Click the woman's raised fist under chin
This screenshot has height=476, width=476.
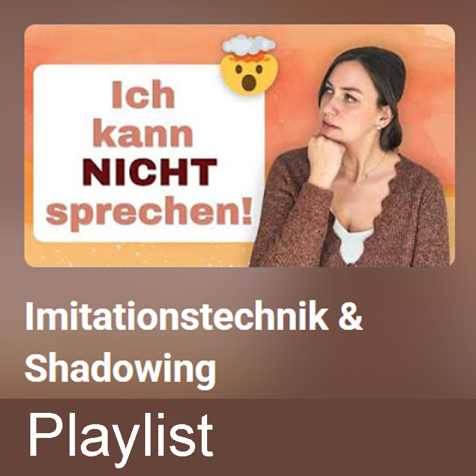[325, 159]
